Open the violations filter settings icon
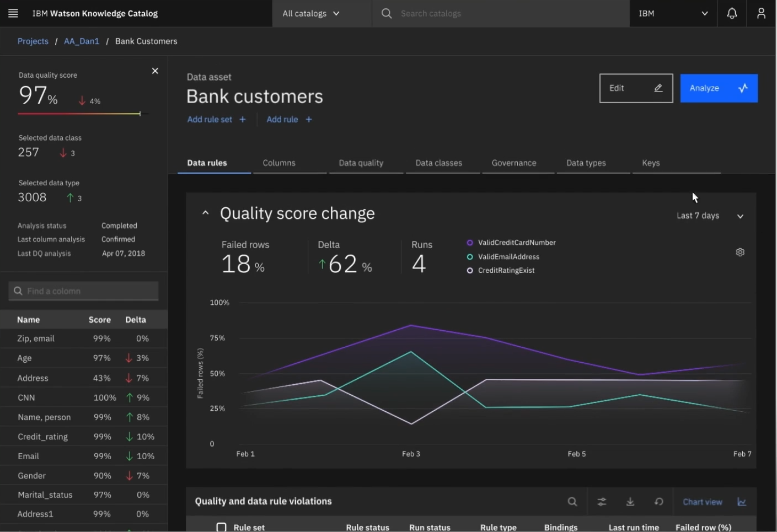 602,502
